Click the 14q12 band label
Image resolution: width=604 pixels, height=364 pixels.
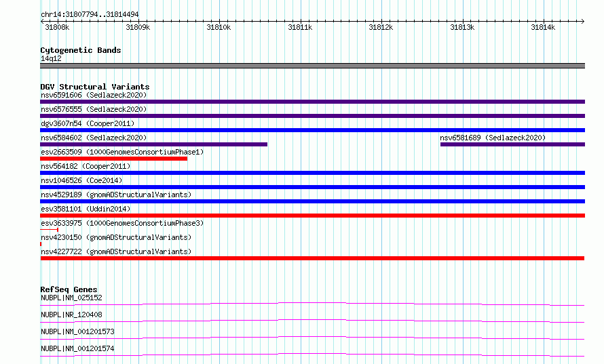pos(51,58)
